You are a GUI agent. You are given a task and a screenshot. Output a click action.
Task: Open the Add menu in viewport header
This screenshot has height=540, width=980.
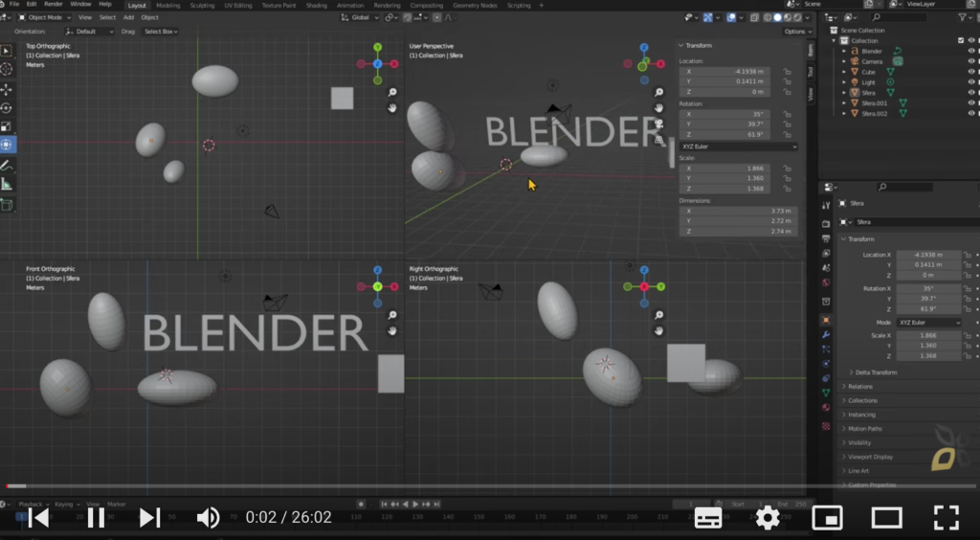pyautogui.click(x=128, y=17)
